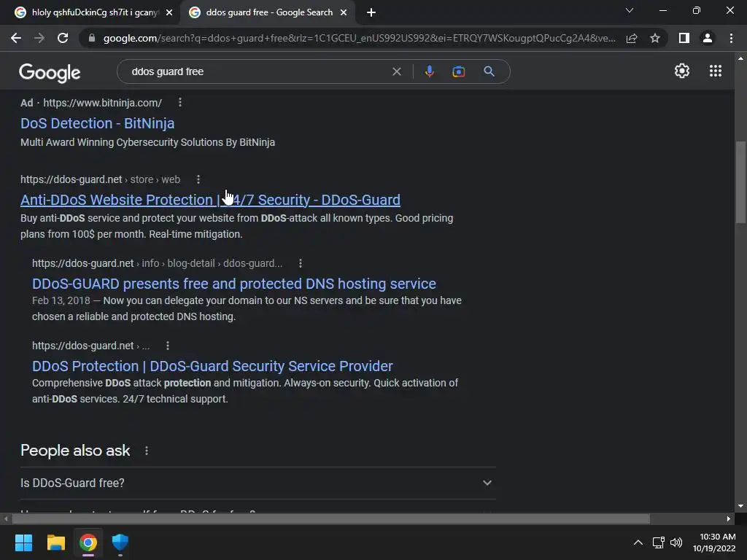Open the Chrome profile avatar

coord(708,38)
